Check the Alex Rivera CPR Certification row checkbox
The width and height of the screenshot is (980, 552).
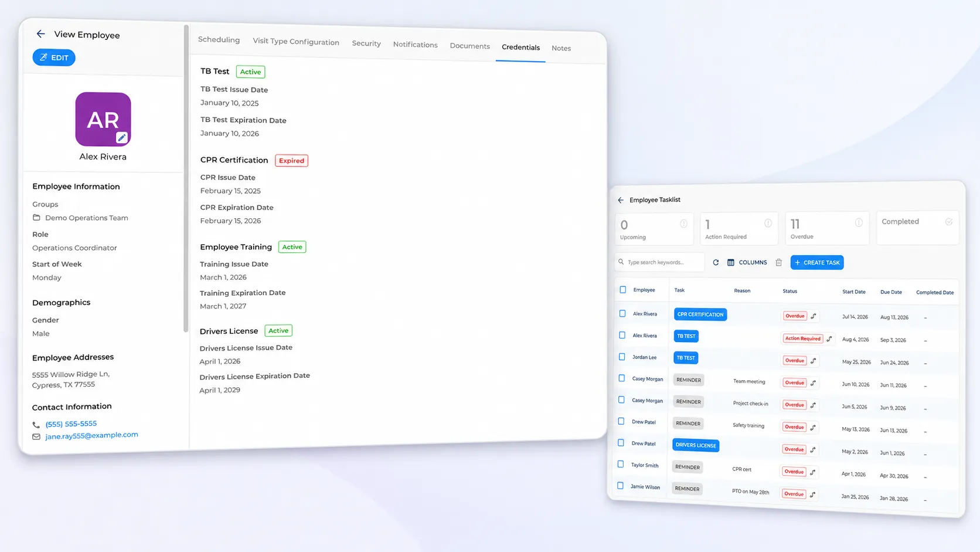(622, 314)
